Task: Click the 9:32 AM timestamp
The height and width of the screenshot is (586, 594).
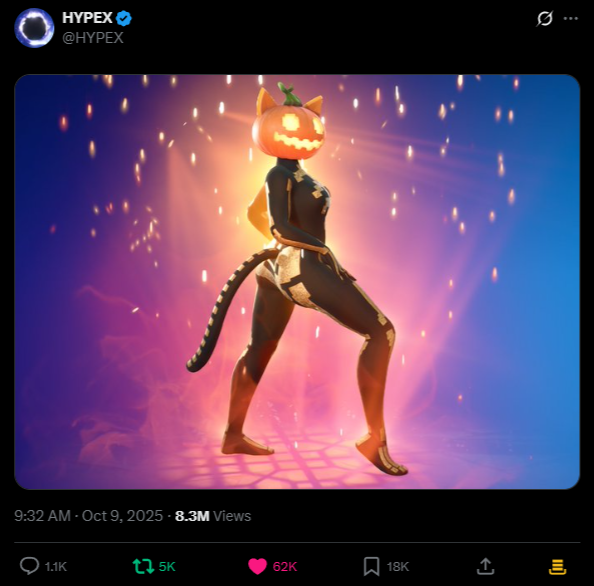Action: pos(42,516)
